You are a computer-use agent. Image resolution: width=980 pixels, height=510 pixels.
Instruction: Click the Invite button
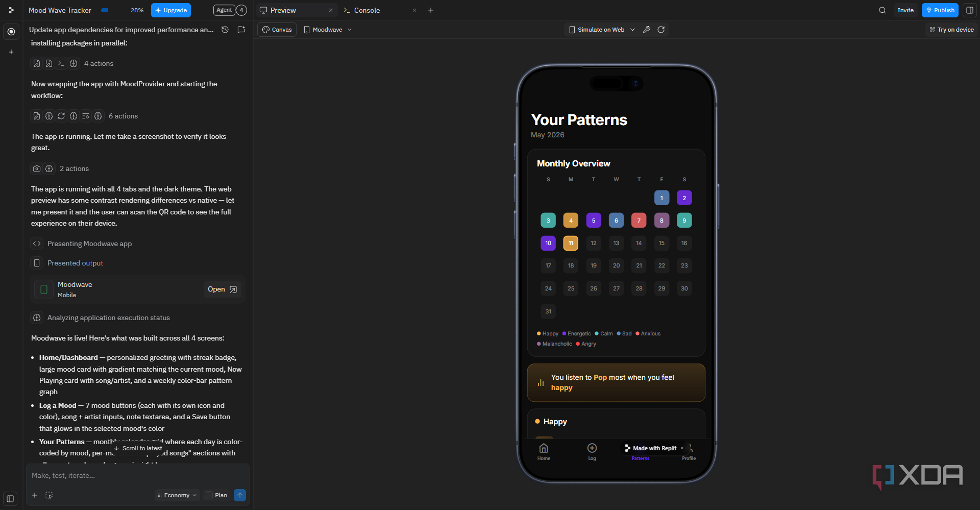tap(905, 10)
